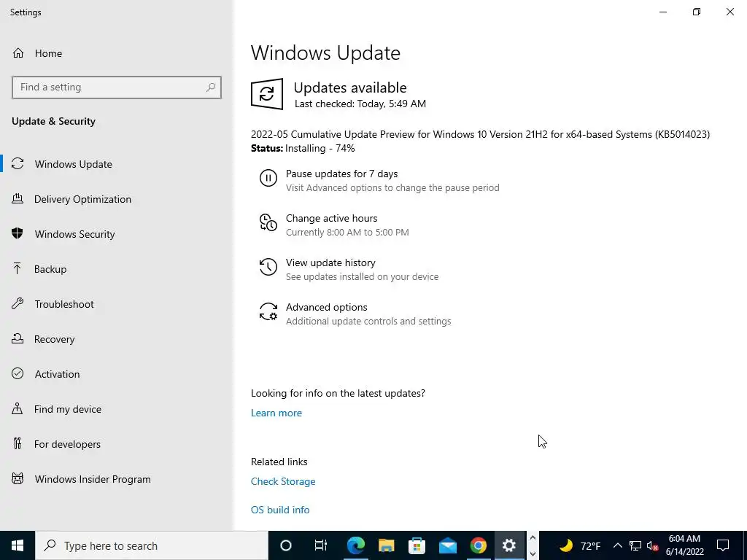The height and width of the screenshot is (560, 747).
Task: Open File Explorer from taskbar
Action: click(x=387, y=545)
